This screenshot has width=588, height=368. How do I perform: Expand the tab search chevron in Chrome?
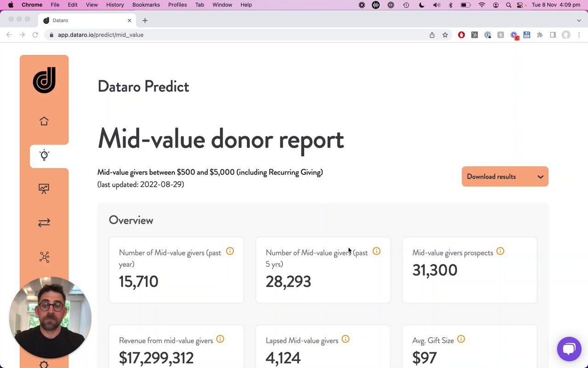579,20
